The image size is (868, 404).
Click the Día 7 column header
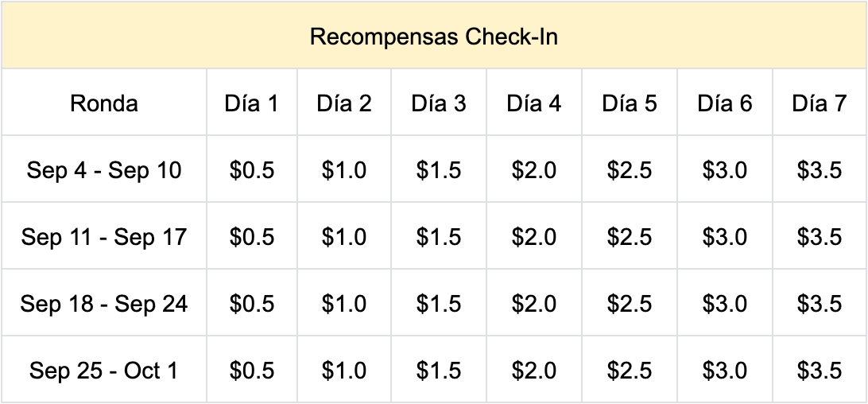(819, 103)
